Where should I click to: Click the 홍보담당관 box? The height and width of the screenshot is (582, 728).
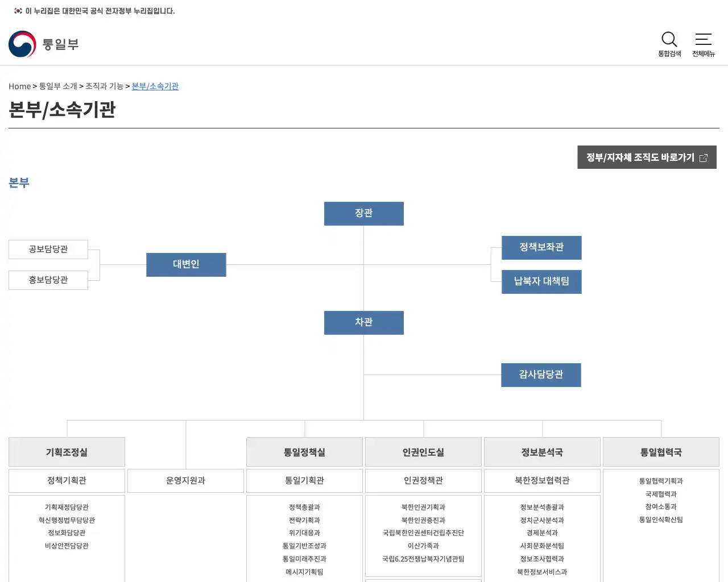click(x=48, y=280)
